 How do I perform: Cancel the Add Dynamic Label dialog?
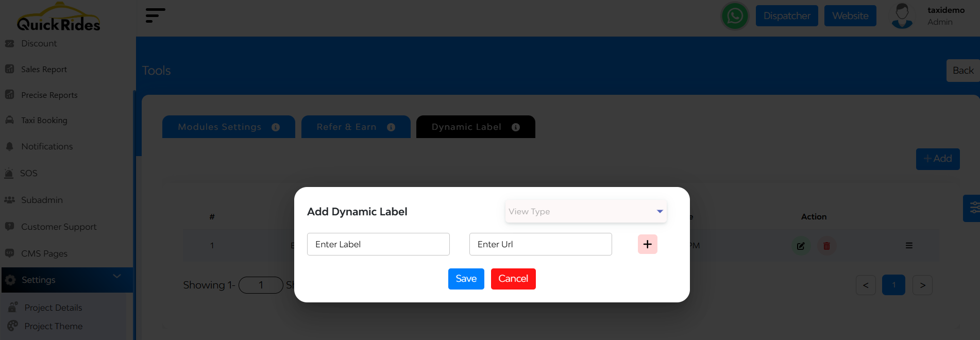tap(513, 279)
